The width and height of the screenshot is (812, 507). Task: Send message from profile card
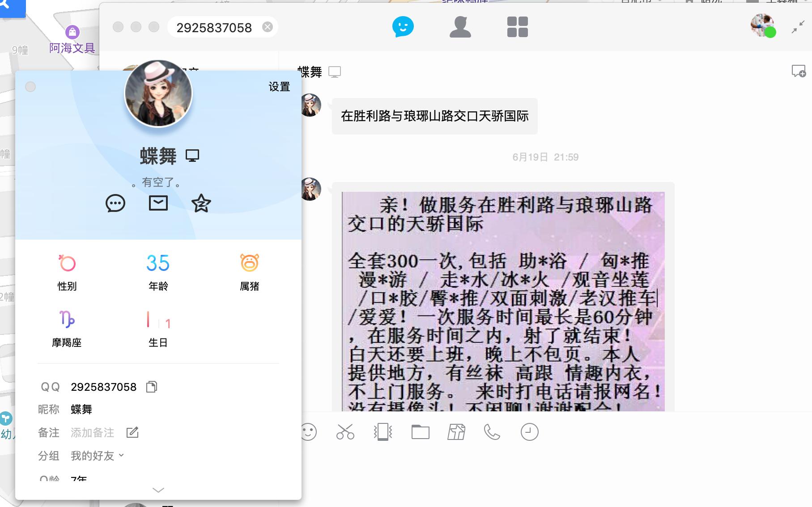(115, 203)
